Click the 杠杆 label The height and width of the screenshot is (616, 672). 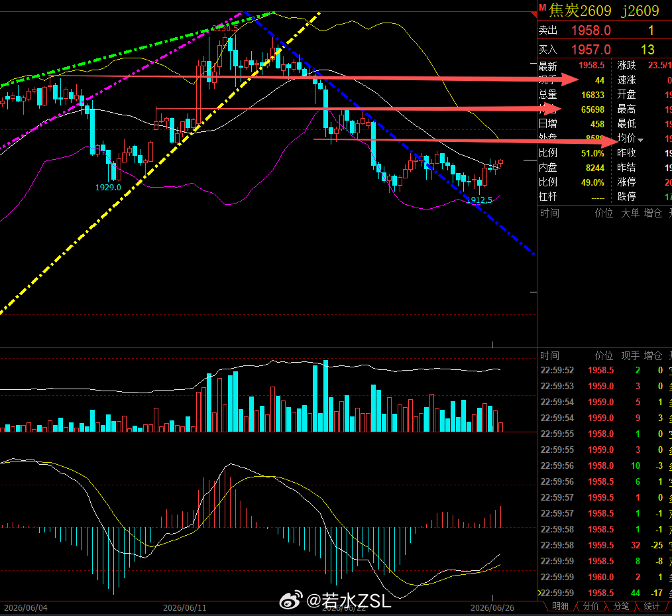547,197
